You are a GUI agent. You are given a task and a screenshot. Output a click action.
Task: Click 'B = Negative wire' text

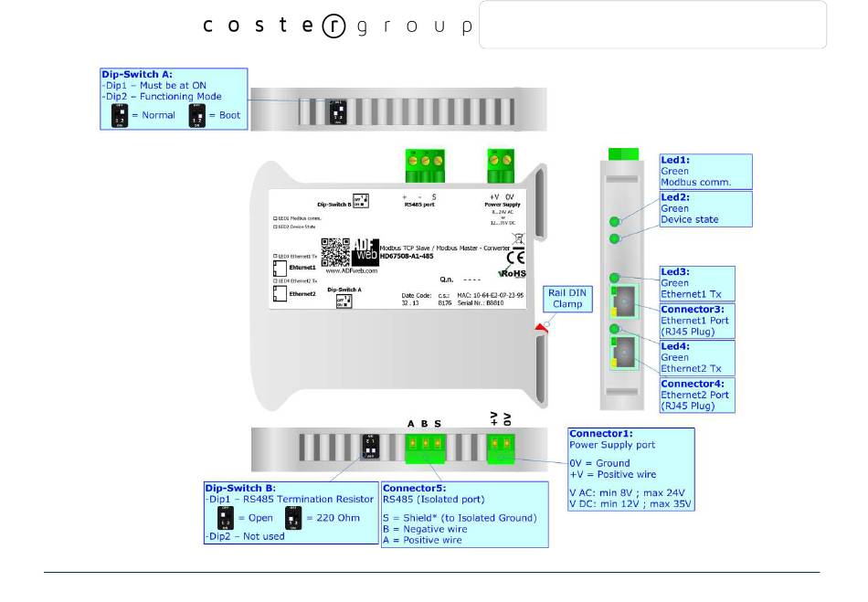pyautogui.click(x=425, y=529)
